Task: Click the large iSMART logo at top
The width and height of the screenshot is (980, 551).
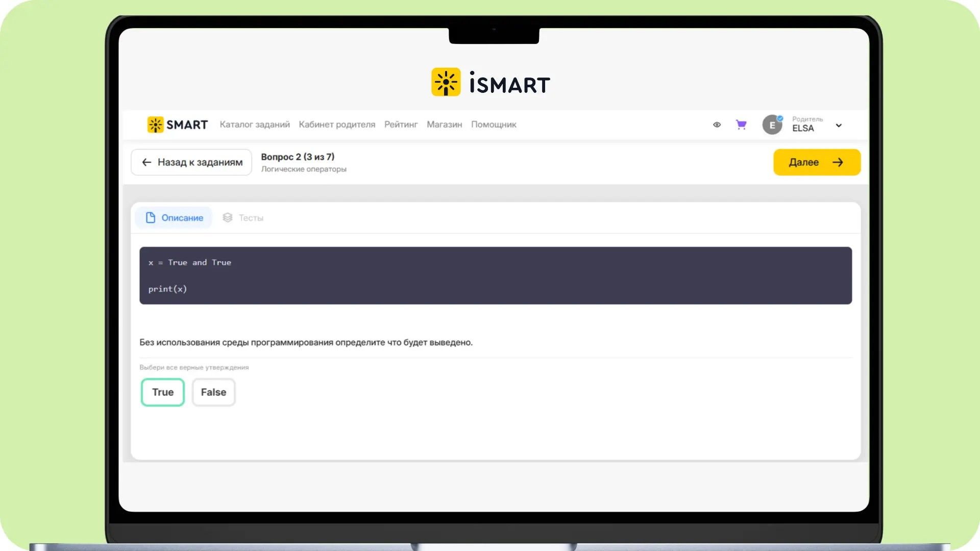Action: 491,82
